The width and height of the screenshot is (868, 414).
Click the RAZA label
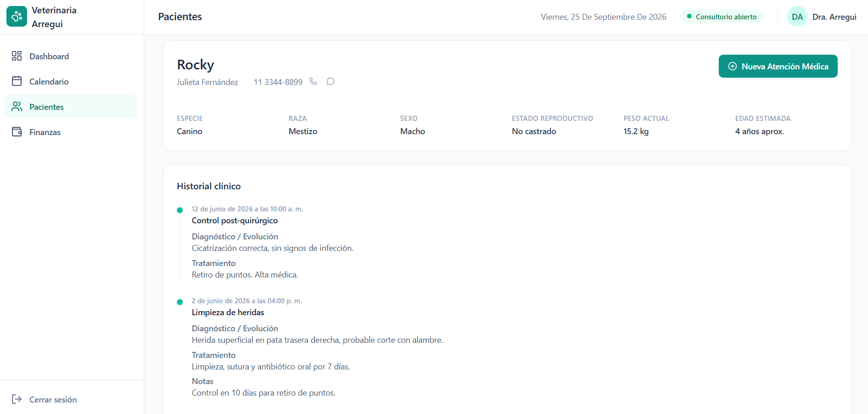click(x=298, y=119)
